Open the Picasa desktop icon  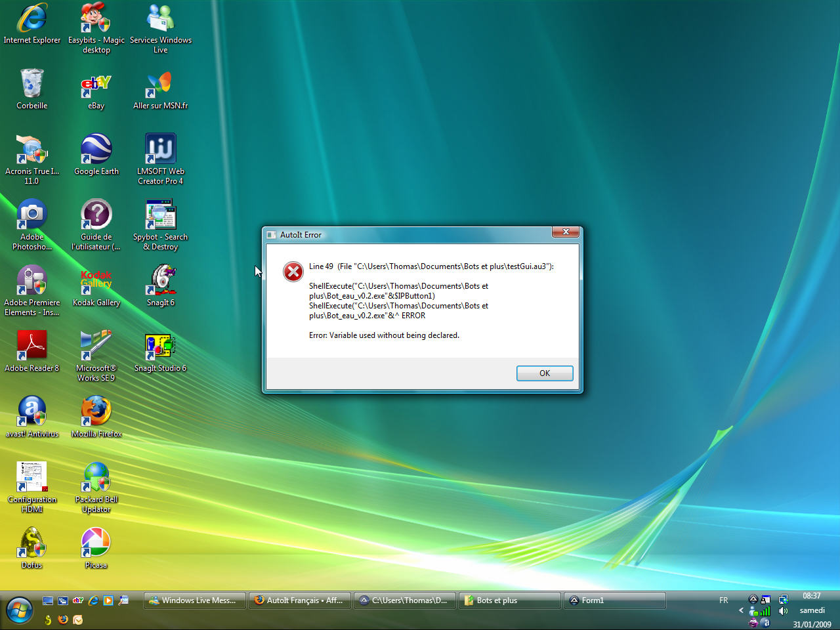[96, 543]
